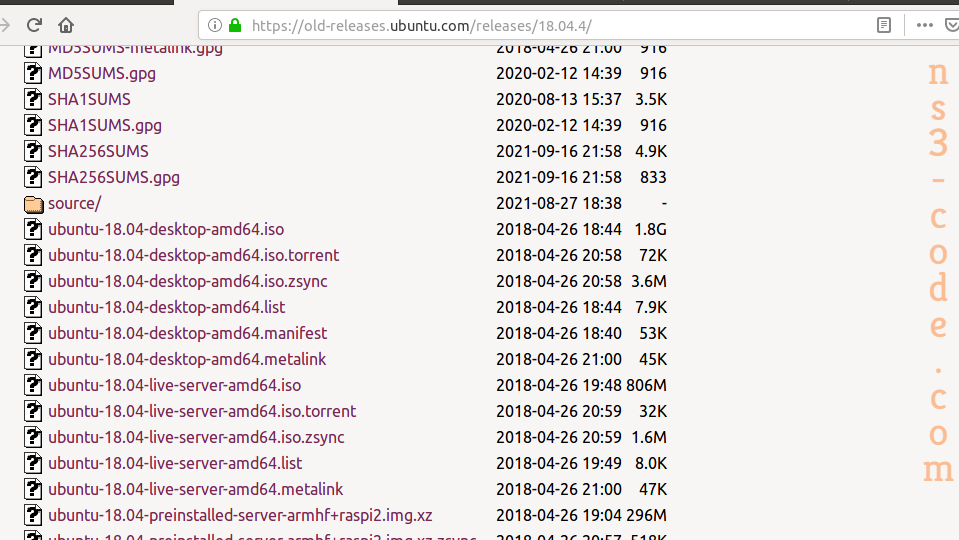959x540 pixels.
Task: Click the icon beside desktop-amd64.list
Action: click(33, 307)
